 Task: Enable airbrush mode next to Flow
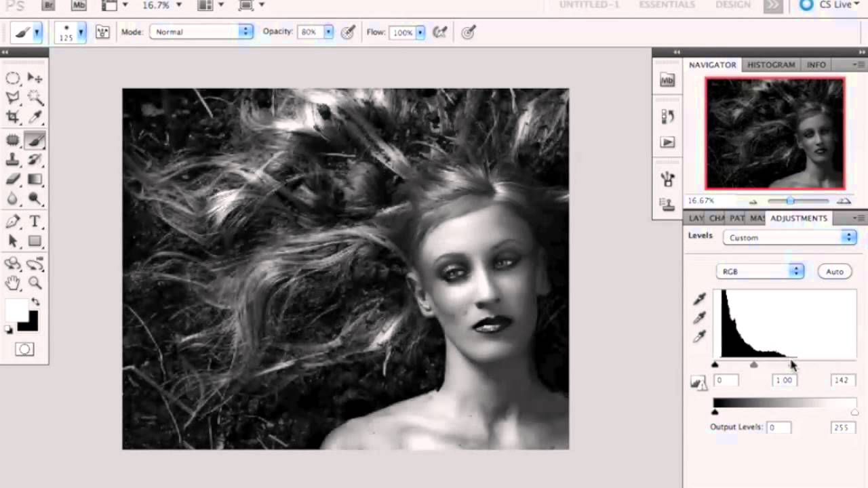tap(440, 32)
